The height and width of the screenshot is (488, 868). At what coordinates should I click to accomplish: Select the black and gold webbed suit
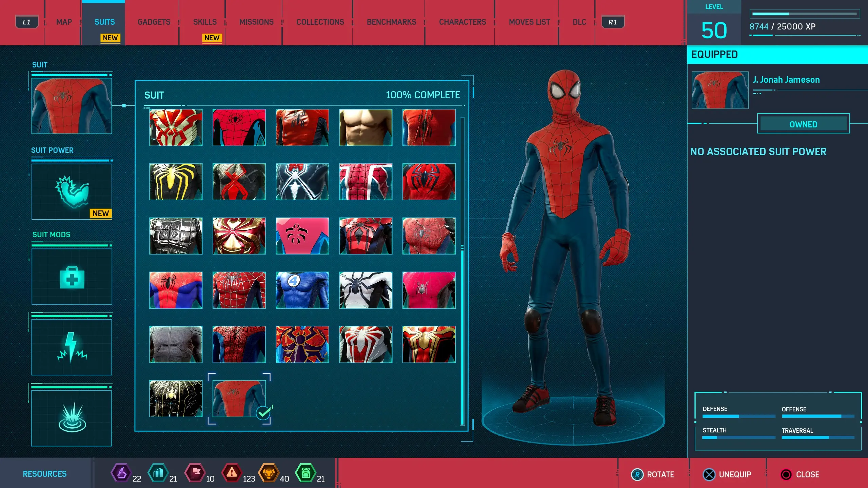tap(176, 399)
